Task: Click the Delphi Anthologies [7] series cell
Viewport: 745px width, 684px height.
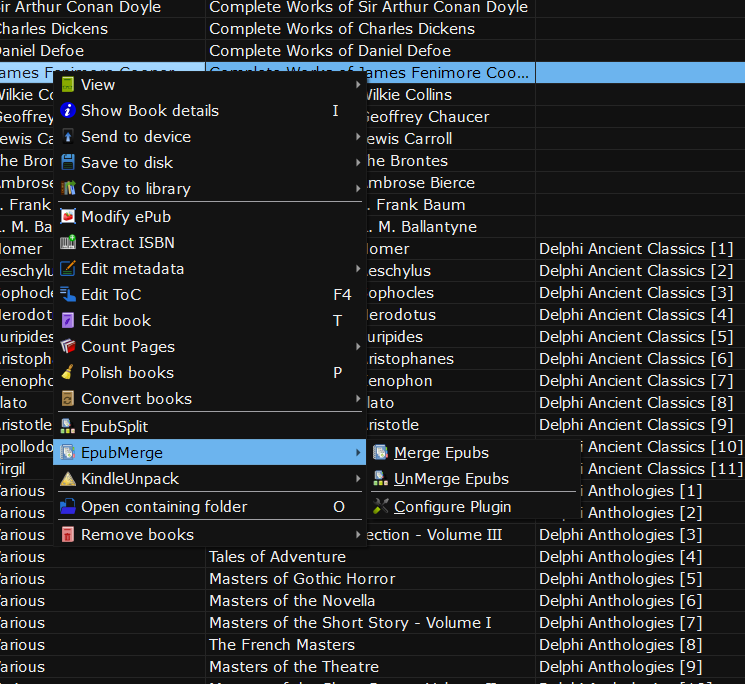Action: [640, 623]
